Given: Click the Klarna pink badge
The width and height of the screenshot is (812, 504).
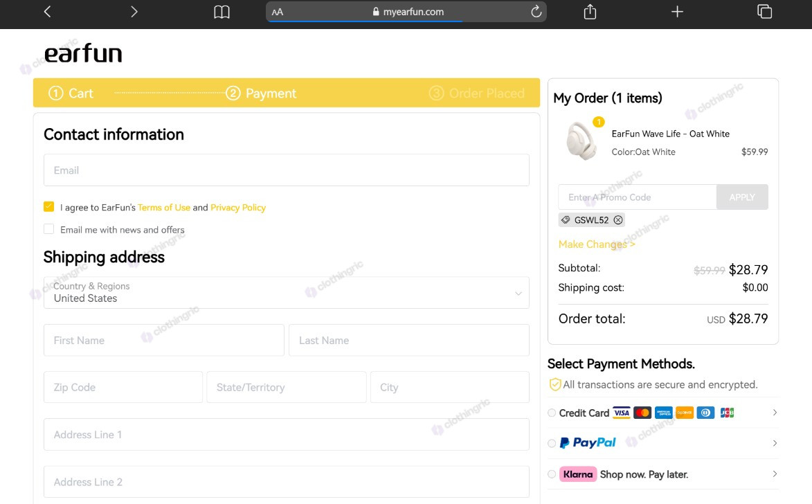Looking at the screenshot, I should pyautogui.click(x=578, y=474).
